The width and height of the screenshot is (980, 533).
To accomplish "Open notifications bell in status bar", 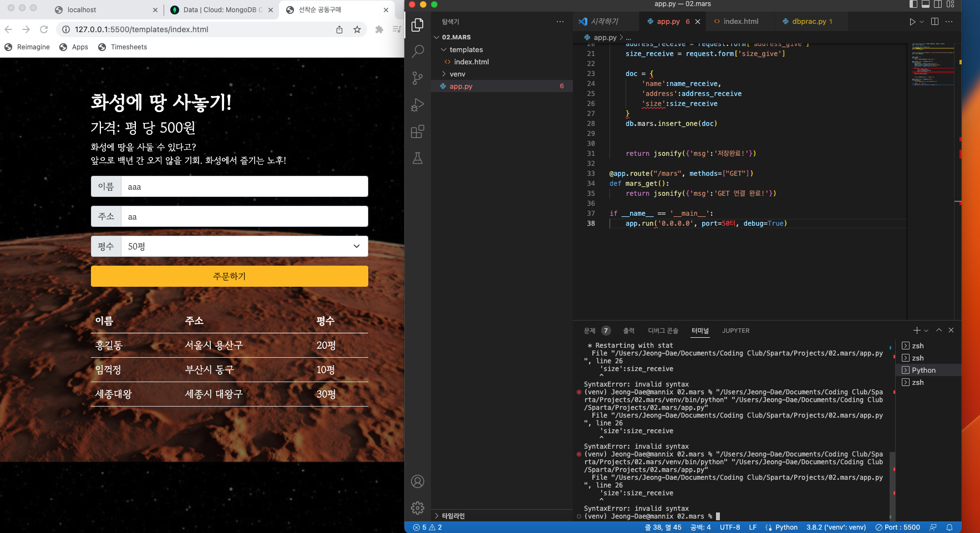I will [x=949, y=527].
